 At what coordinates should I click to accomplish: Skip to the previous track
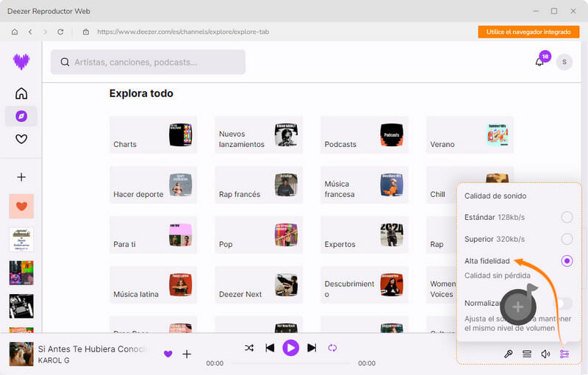pyautogui.click(x=270, y=348)
